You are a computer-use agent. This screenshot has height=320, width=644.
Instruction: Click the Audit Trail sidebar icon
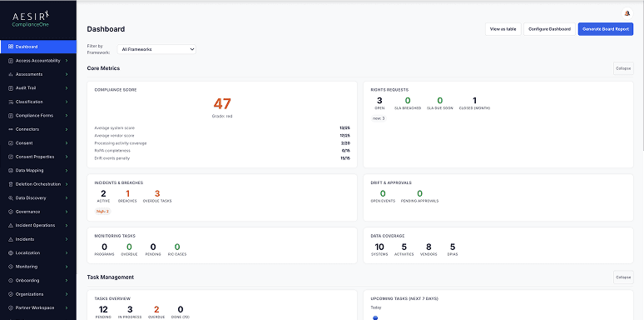[x=11, y=88]
